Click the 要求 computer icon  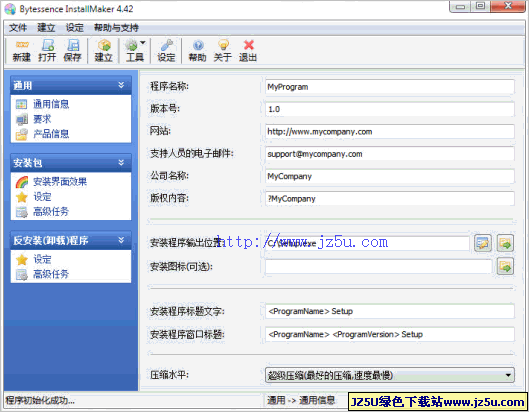(21, 119)
